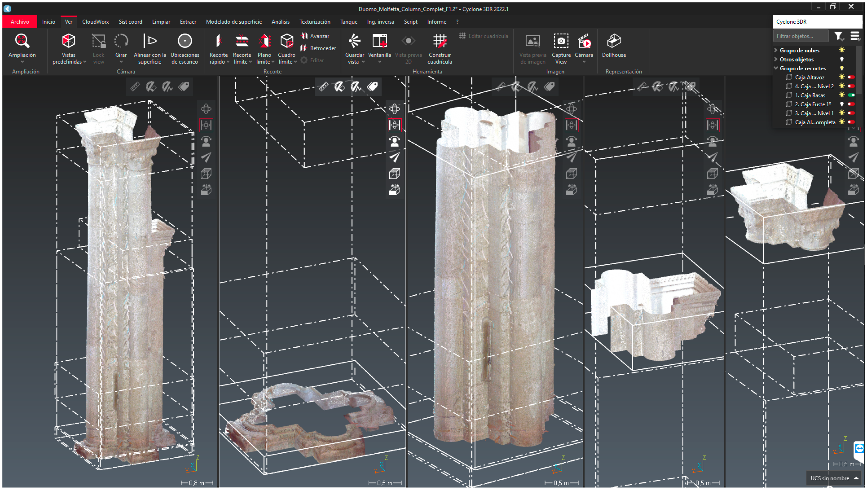
Task: Expand the Grupo de nubes tree node
Action: tap(776, 50)
